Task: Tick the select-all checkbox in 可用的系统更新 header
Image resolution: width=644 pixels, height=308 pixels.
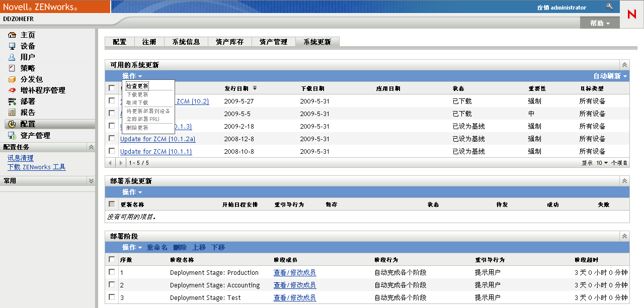Action: point(112,88)
